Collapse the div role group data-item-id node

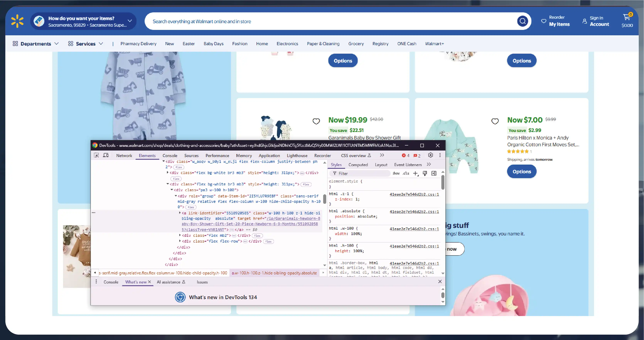176,196
